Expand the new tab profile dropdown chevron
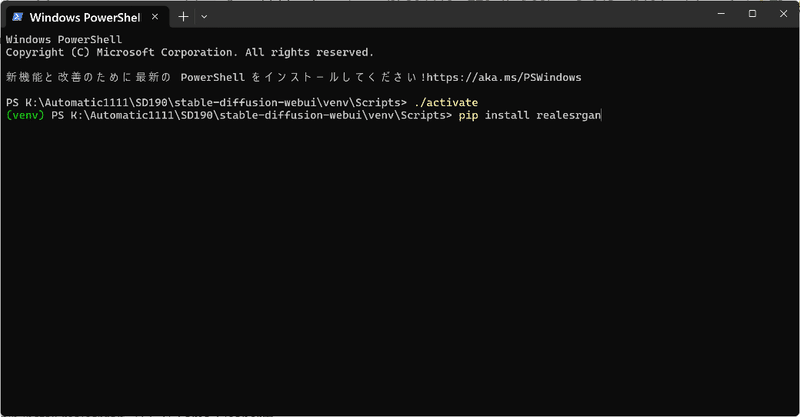This screenshot has height=417, width=800. (204, 17)
